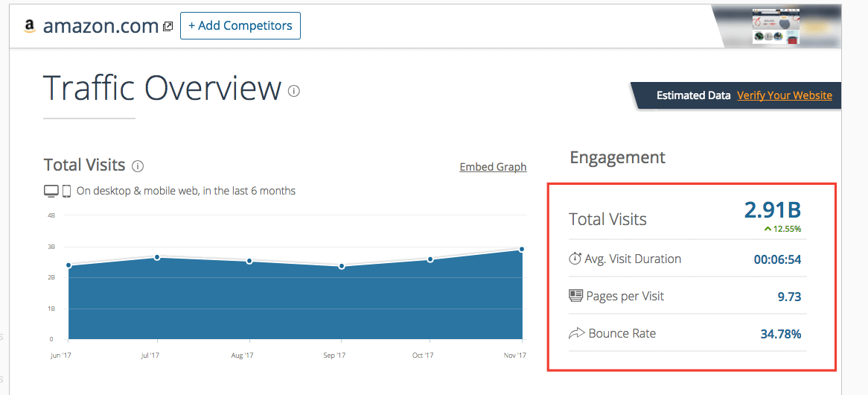
Task: Open amazon.com via external link icon
Action: [168, 27]
